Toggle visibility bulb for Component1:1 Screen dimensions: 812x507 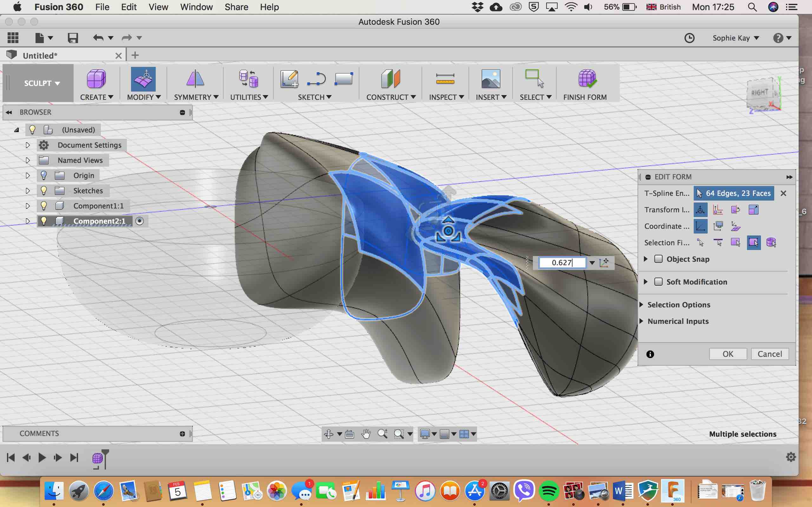pos(44,206)
